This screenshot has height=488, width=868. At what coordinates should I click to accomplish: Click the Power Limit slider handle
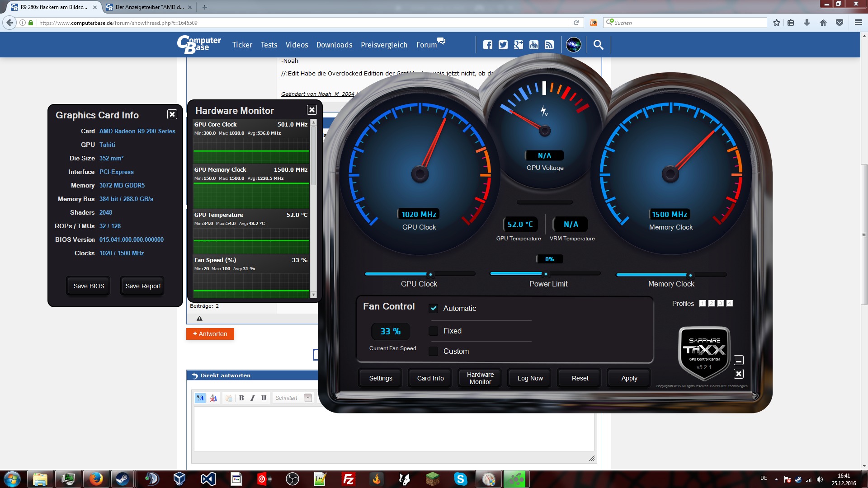(x=546, y=274)
